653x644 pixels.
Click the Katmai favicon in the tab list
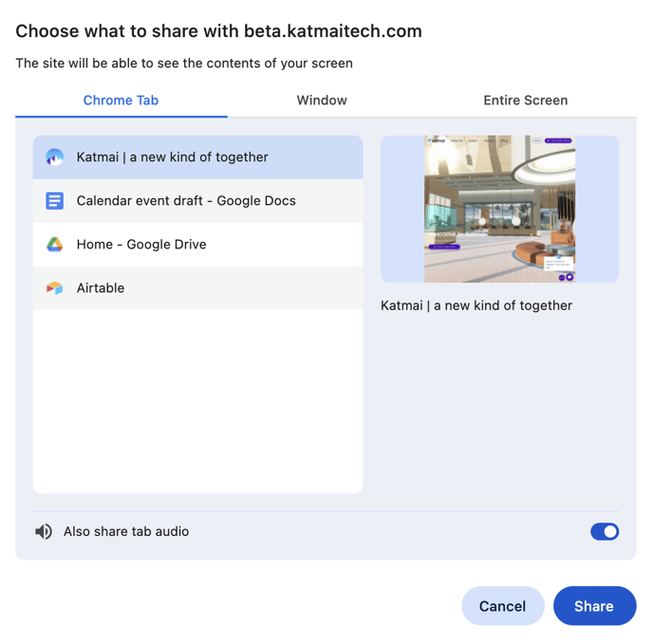tap(55, 157)
